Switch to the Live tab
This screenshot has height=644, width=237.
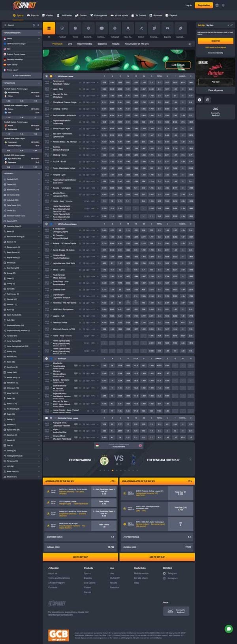[70, 44]
